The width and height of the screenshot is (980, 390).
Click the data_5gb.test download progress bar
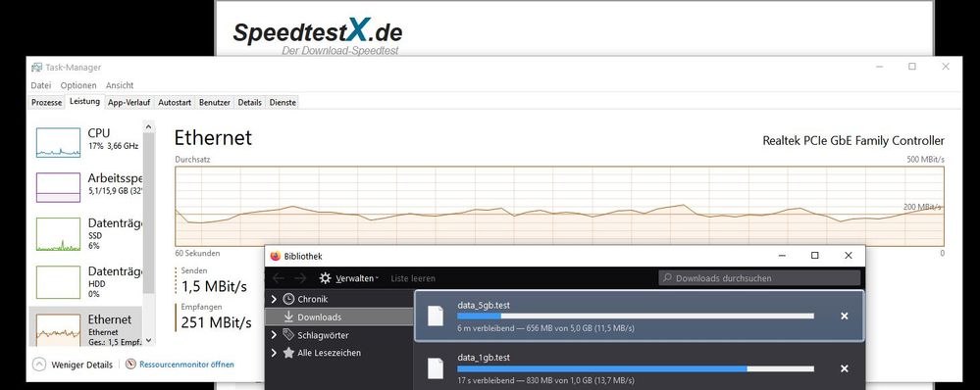[x=636, y=317]
